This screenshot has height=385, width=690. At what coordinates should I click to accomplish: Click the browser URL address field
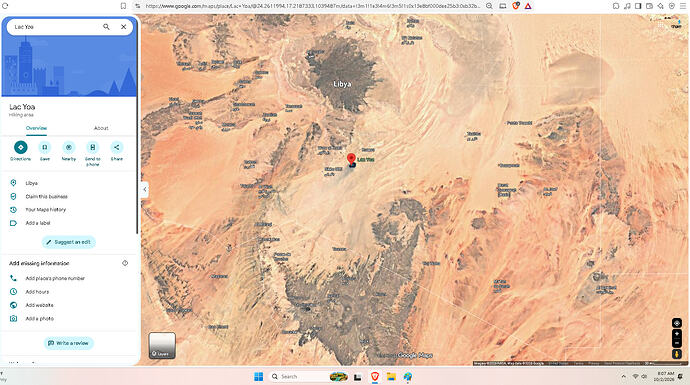click(312, 6)
